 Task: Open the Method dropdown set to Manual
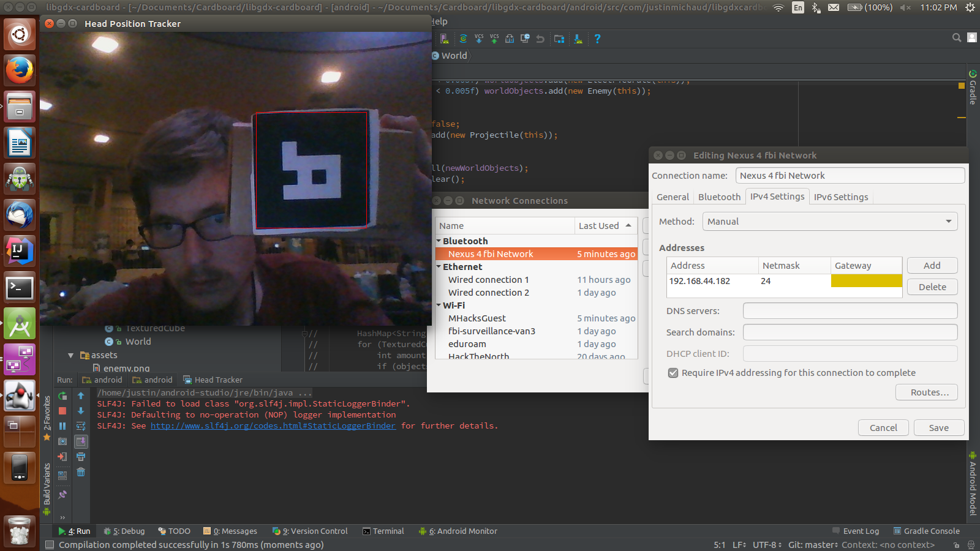(830, 222)
